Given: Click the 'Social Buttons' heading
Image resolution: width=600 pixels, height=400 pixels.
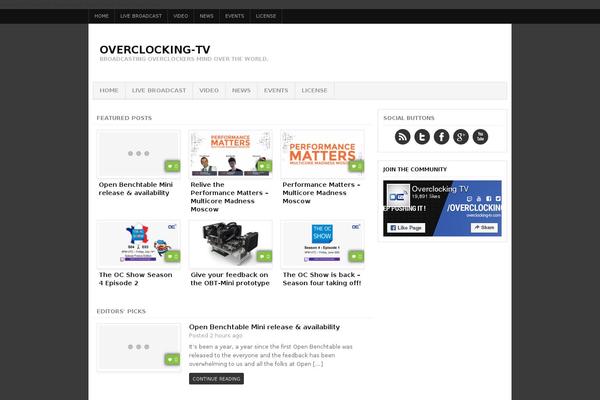Looking at the screenshot, I should pos(409,118).
